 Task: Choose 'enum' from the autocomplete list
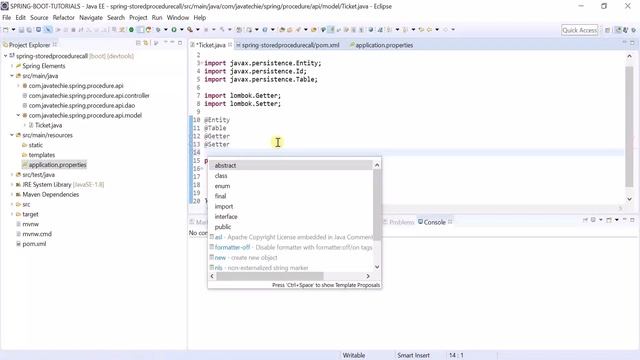pos(291,186)
